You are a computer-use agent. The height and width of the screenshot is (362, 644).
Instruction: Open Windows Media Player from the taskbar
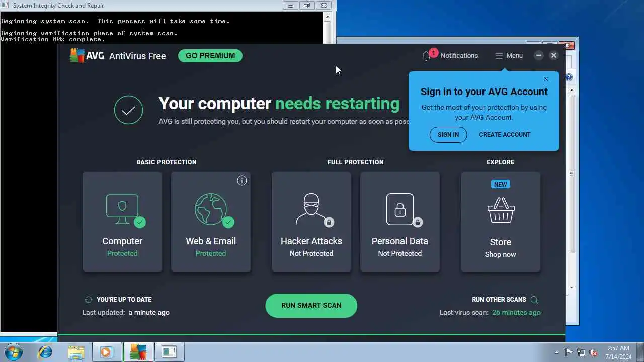(106, 352)
